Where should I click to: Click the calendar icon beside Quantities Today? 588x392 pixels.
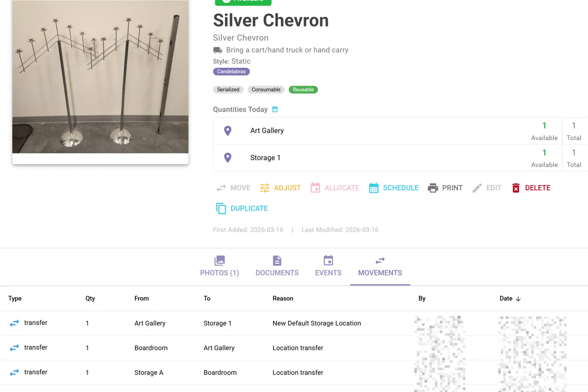(x=275, y=109)
